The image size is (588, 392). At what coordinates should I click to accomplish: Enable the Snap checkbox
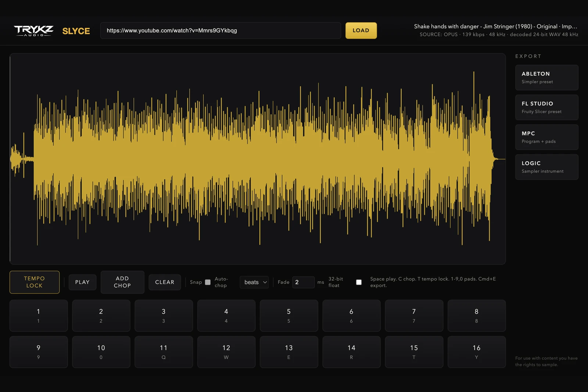point(208,282)
